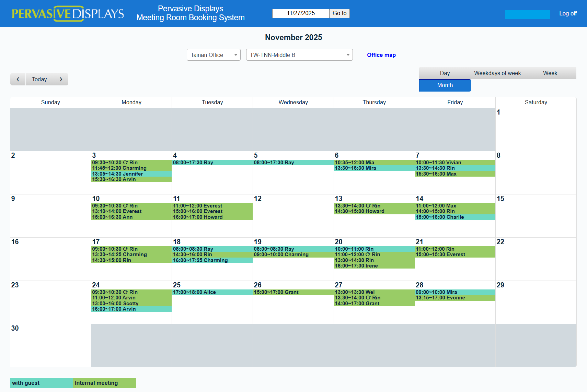Click the date input field
This screenshot has width=587, height=392.
(x=300, y=13)
